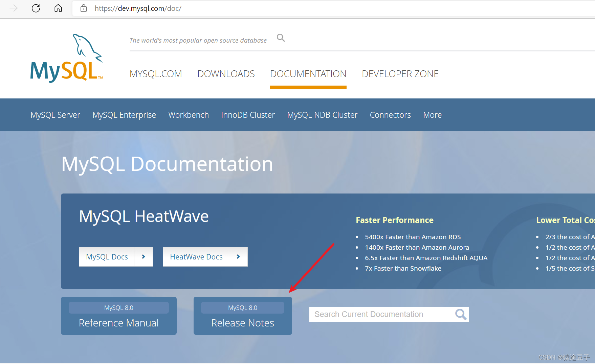Click the MySQL Docs arrow chevron
595x364 pixels.
(144, 257)
